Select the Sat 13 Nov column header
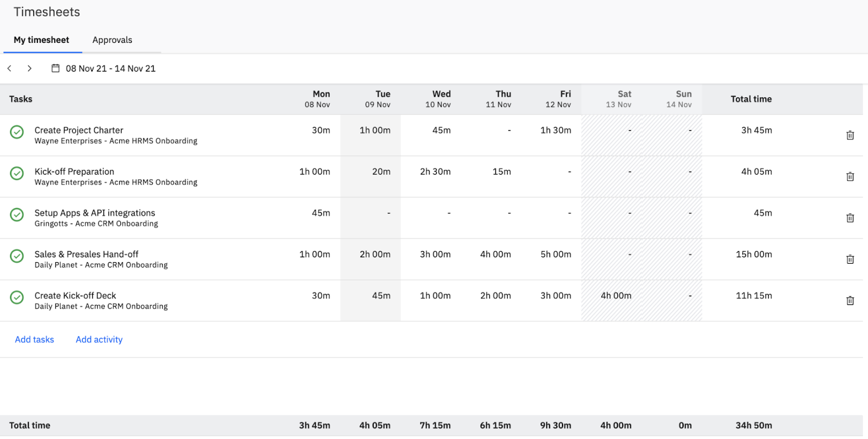The image size is (868, 439). click(618, 99)
